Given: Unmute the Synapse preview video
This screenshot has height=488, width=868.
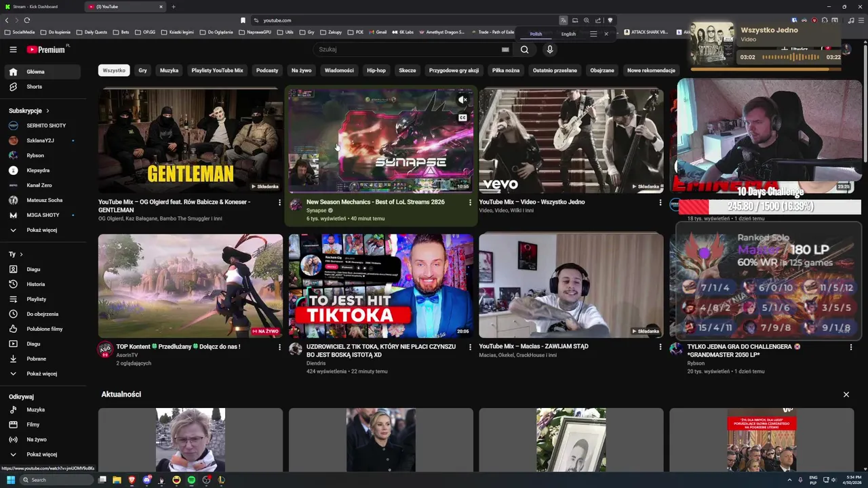Looking at the screenshot, I should [x=462, y=100].
